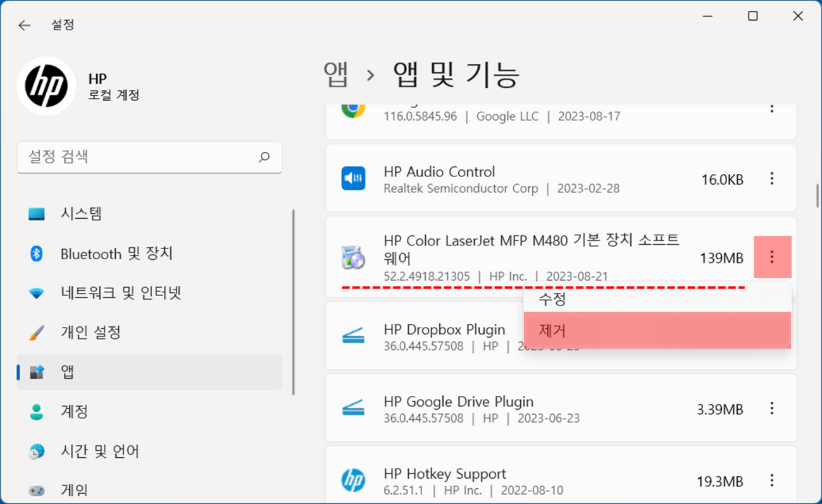Select 게임 label in sidebar

74,490
